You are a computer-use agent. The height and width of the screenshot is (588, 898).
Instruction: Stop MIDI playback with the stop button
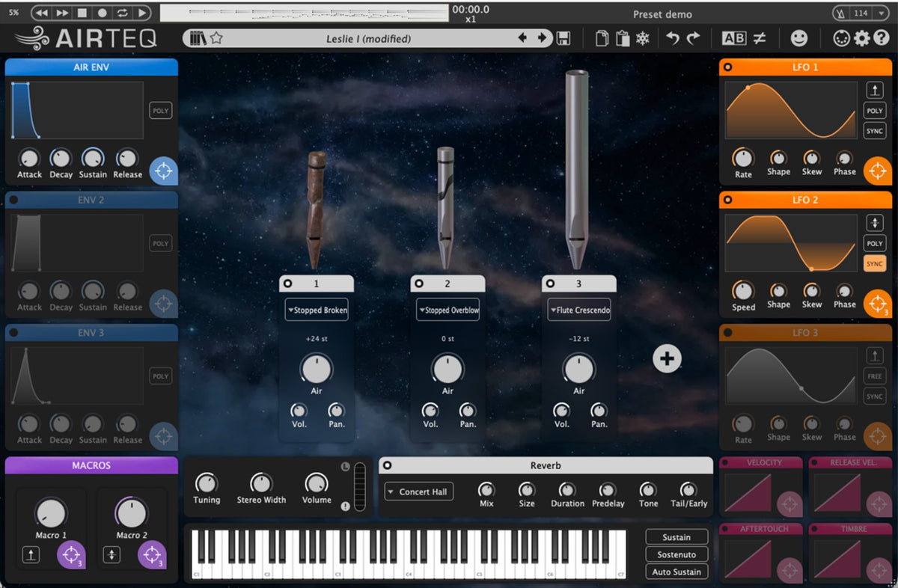click(82, 13)
